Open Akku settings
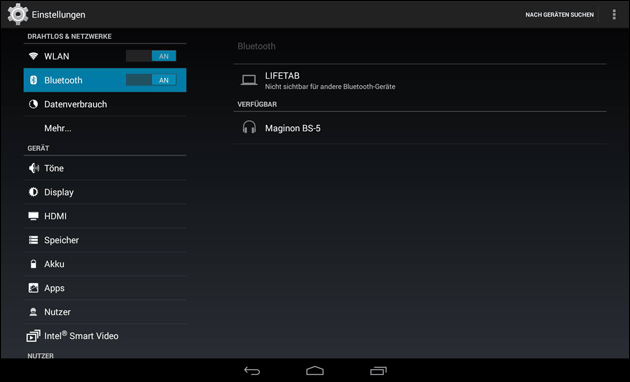The height and width of the screenshot is (382, 630). [105, 264]
